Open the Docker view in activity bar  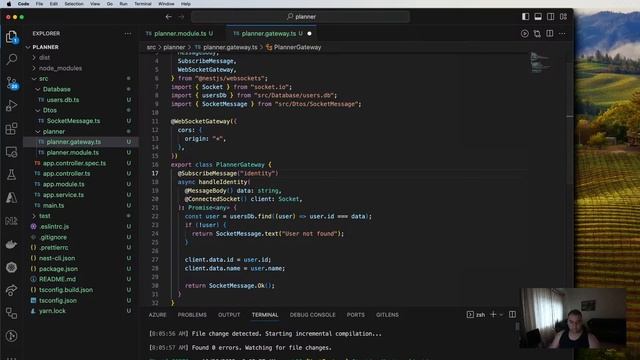click(x=11, y=244)
